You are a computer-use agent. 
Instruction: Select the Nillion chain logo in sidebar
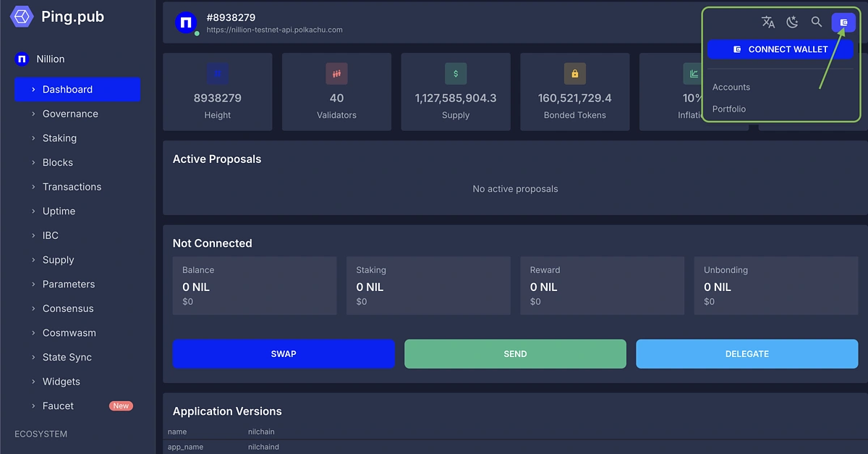tap(21, 59)
